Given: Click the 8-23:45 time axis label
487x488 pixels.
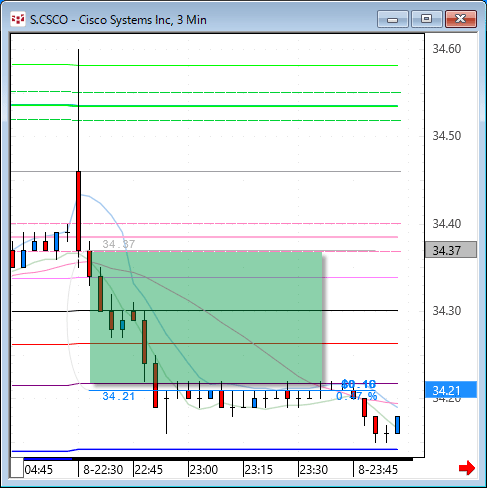Looking at the screenshot, I should pos(378,470).
